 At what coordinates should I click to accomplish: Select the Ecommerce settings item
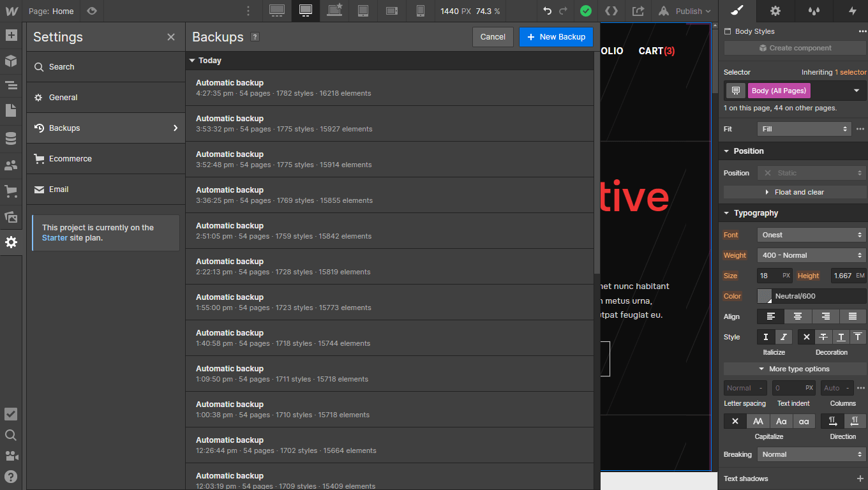pyautogui.click(x=70, y=159)
